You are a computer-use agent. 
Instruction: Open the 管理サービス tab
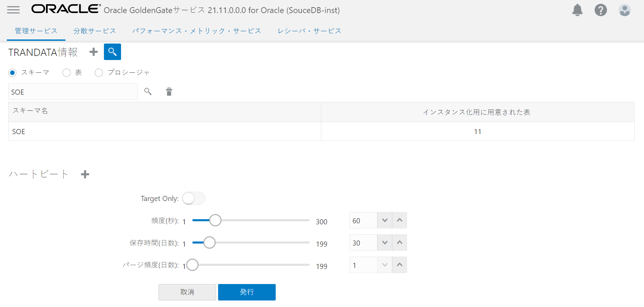pyautogui.click(x=36, y=31)
